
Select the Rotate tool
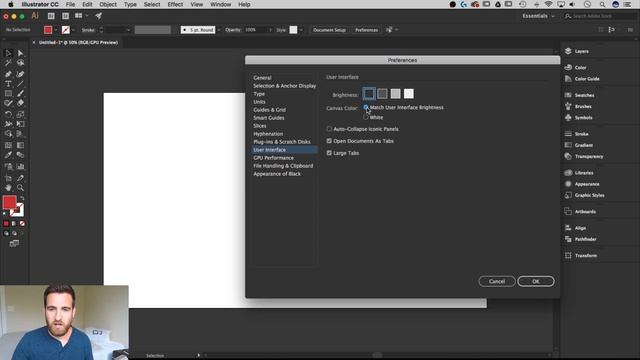click(x=8, y=114)
